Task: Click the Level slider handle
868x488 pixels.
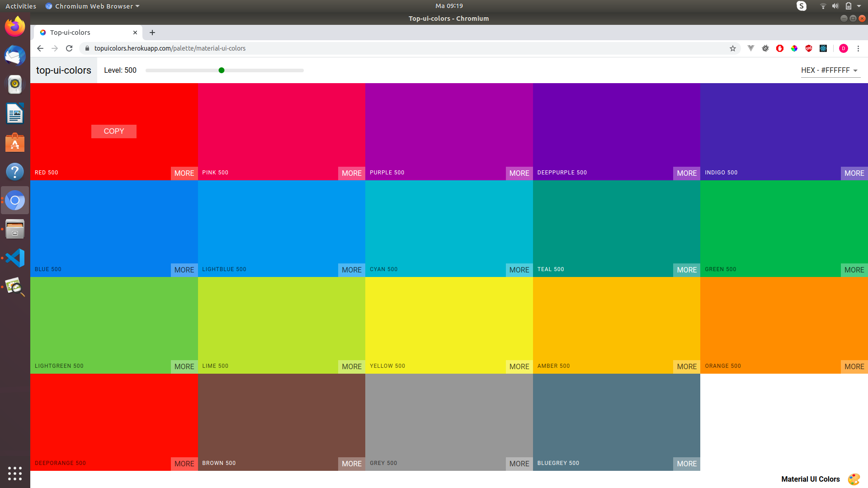Action: (x=222, y=70)
